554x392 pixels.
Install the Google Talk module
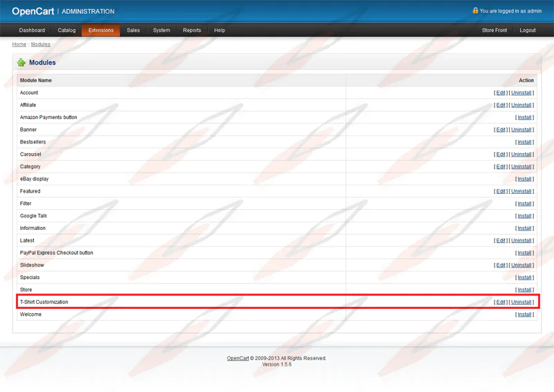[x=524, y=216]
